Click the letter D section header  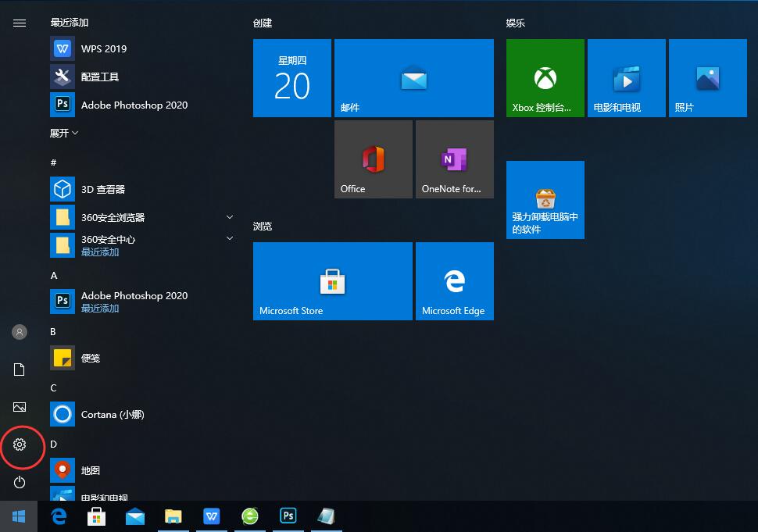tap(53, 444)
